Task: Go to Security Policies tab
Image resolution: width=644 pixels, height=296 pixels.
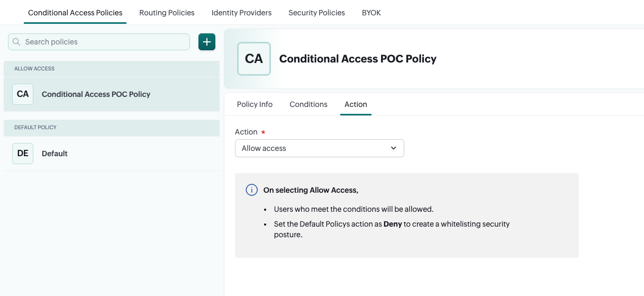Action: 316,13
